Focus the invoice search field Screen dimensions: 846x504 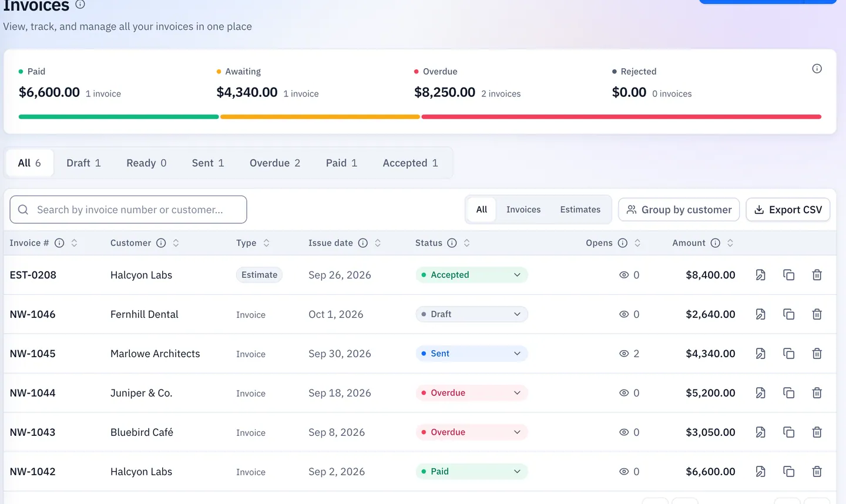128,210
